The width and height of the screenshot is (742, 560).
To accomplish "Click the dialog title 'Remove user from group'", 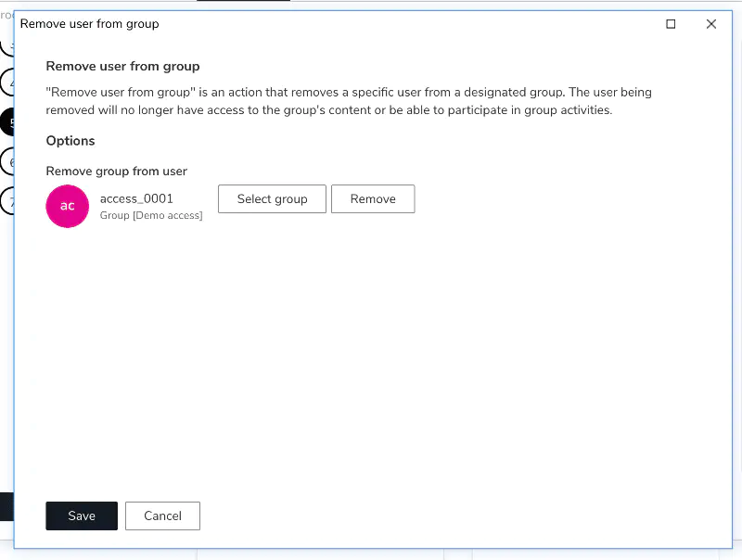I will (x=89, y=24).
